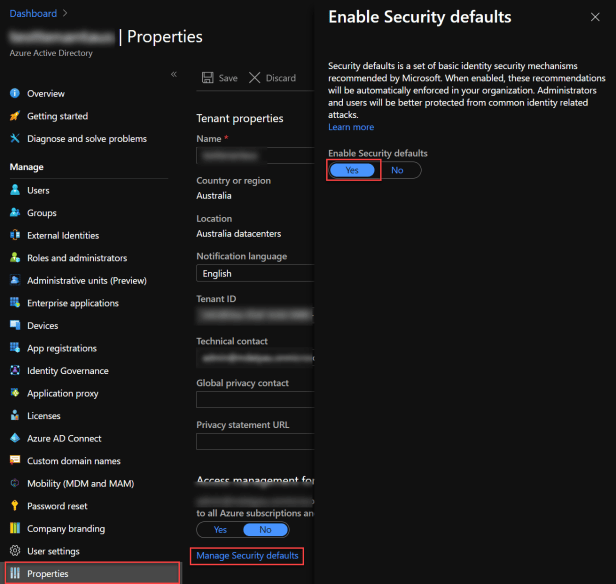Open Learn more link

pyautogui.click(x=351, y=127)
